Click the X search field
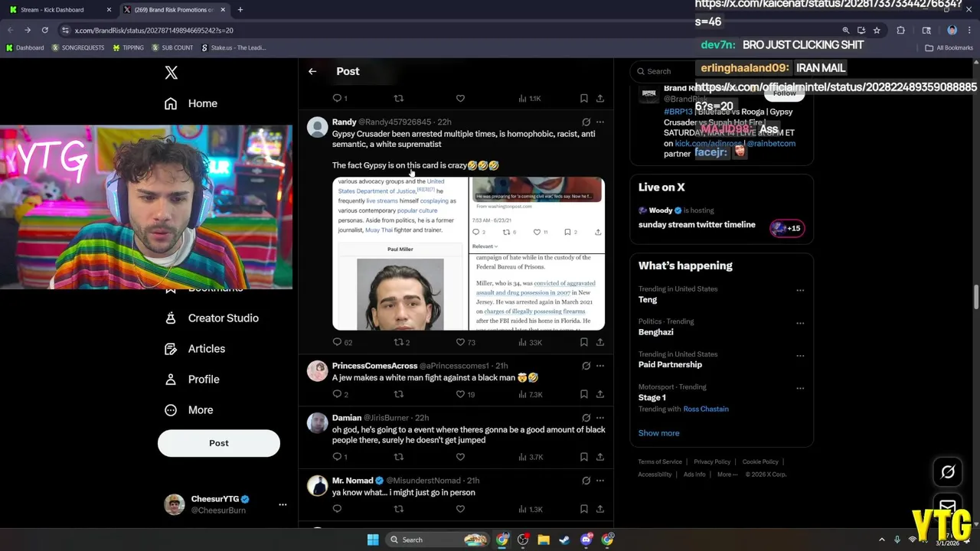 [662, 71]
